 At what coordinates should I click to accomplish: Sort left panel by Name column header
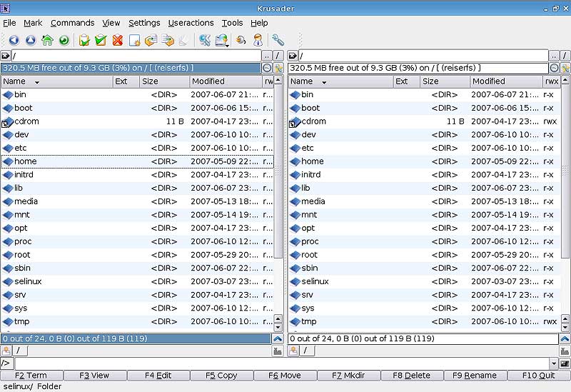57,81
